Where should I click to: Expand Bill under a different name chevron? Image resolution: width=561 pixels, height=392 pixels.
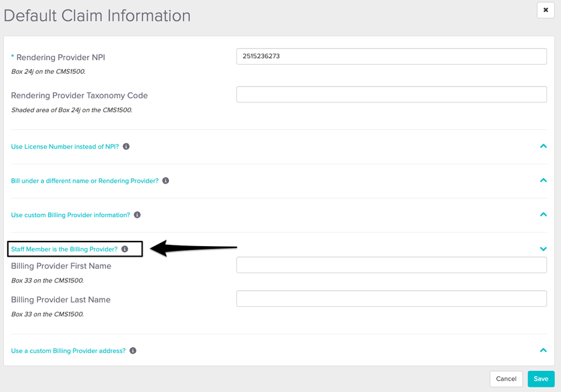[543, 180]
